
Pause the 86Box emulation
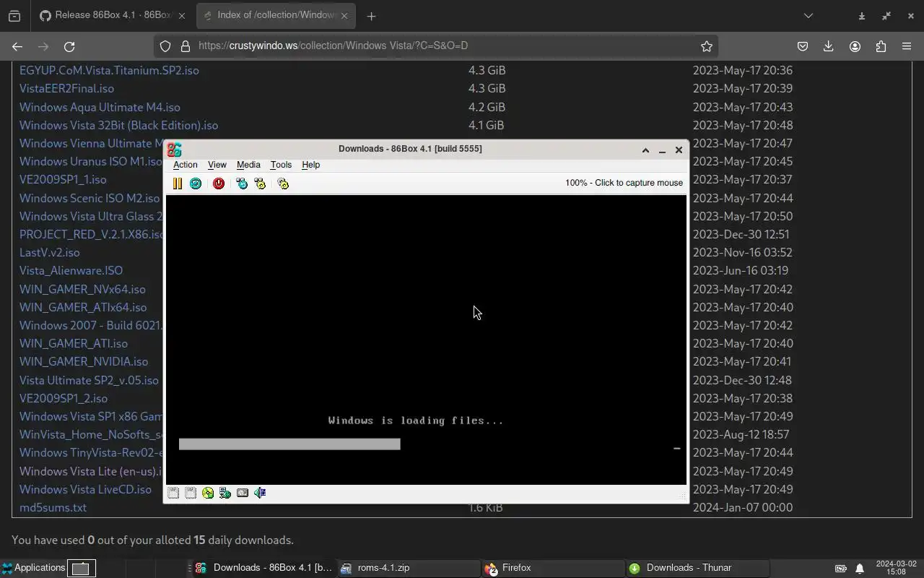(x=177, y=184)
